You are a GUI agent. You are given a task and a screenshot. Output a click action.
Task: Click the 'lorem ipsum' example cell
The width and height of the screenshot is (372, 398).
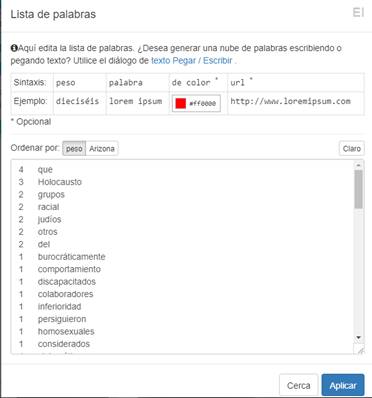coord(136,101)
